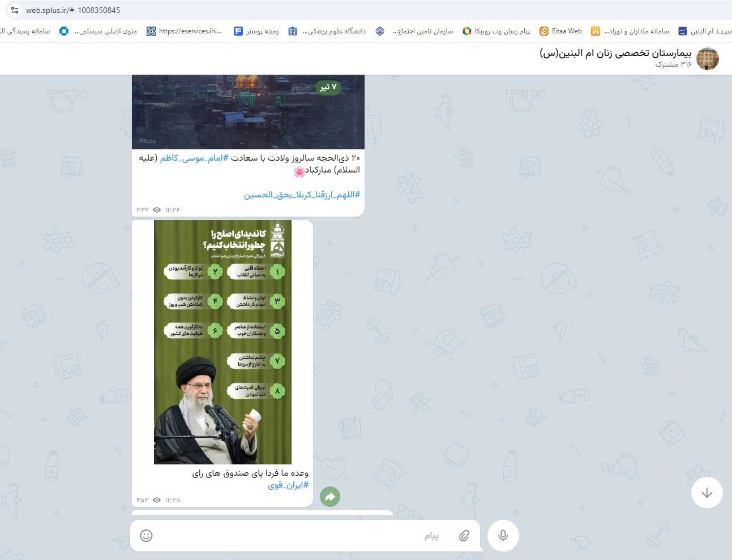The image size is (732, 560).
Task: Open the paperclip attachment menu
Action: [x=464, y=536]
